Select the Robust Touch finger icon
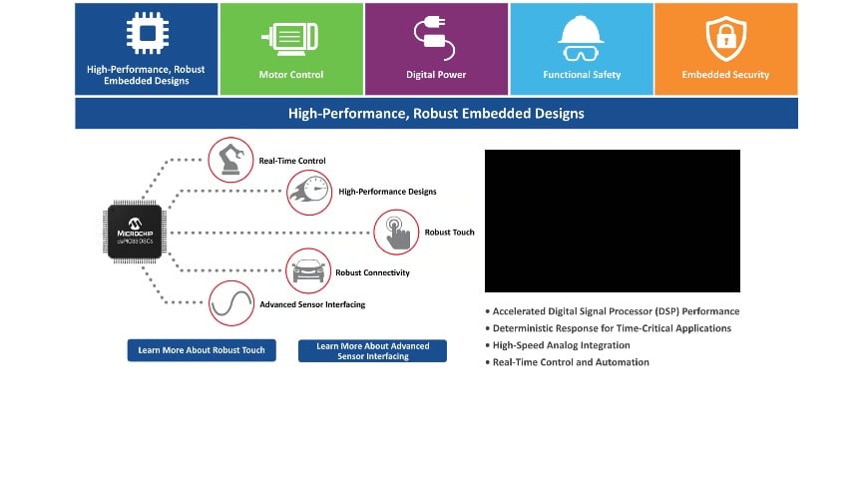This screenshot has width=868, height=488. (396, 232)
